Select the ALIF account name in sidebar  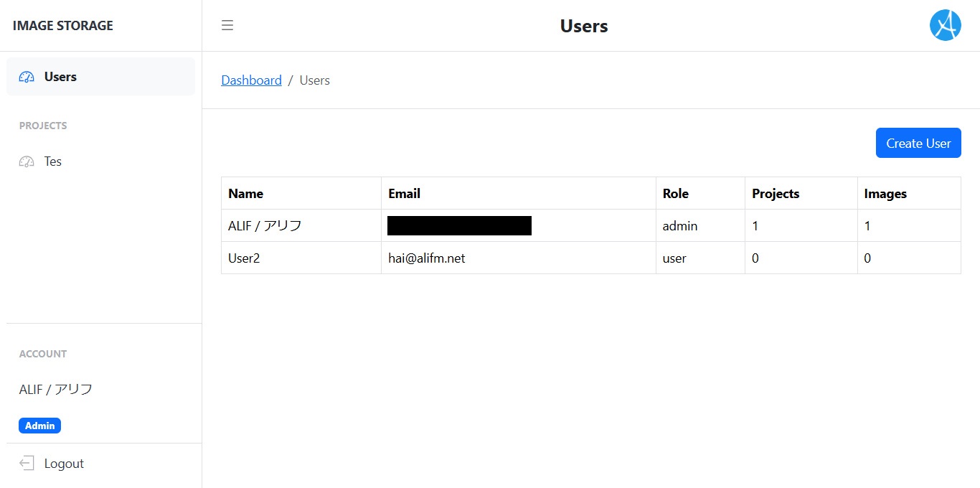56,390
